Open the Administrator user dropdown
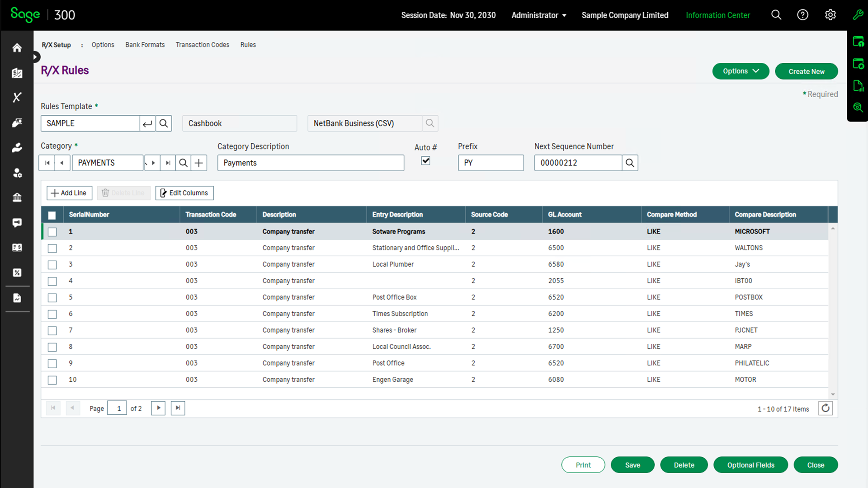Viewport: 868px width, 488px height. [539, 15]
